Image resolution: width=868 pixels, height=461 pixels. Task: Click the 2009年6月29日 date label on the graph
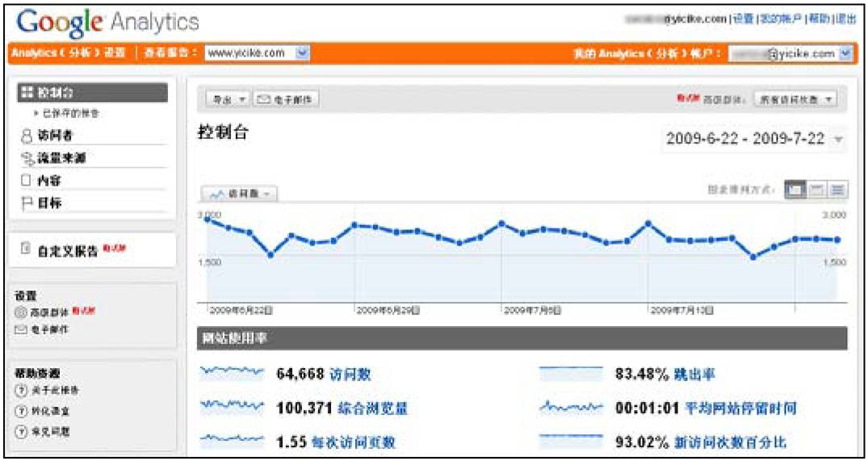click(388, 311)
